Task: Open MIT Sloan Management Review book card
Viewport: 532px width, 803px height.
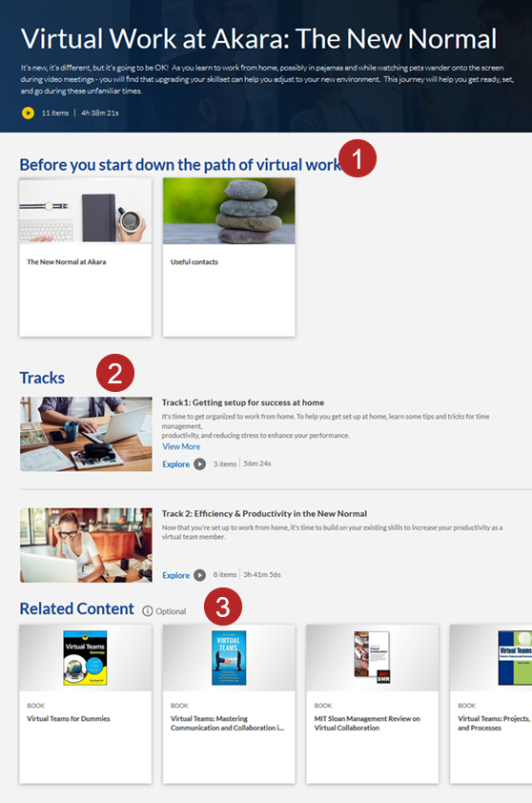Action: (x=372, y=704)
